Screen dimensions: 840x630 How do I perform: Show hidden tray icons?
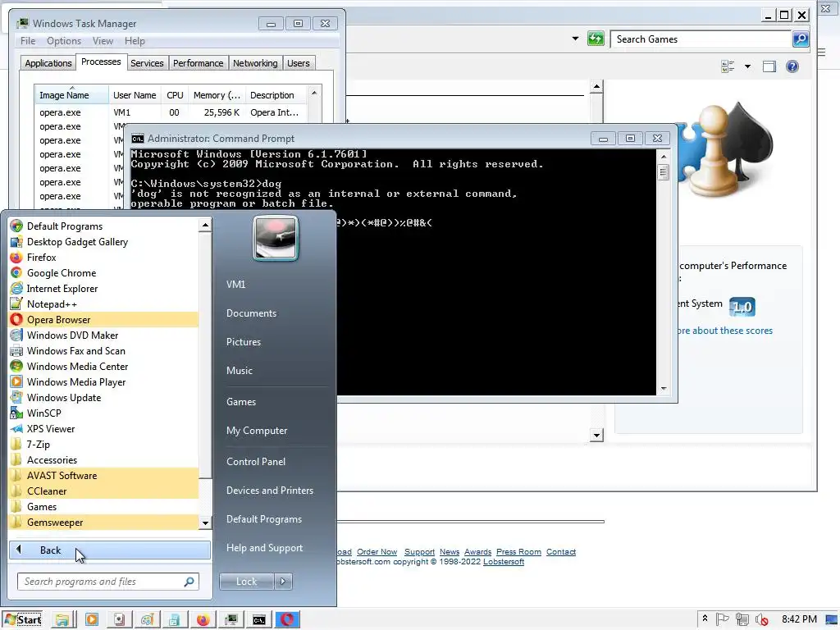click(x=705, y=619)
